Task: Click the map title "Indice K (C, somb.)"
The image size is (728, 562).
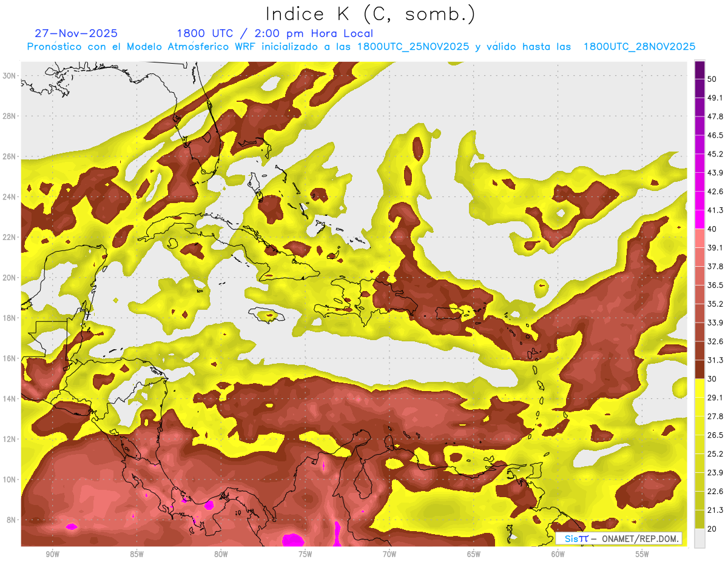Action: pos(371,15)
